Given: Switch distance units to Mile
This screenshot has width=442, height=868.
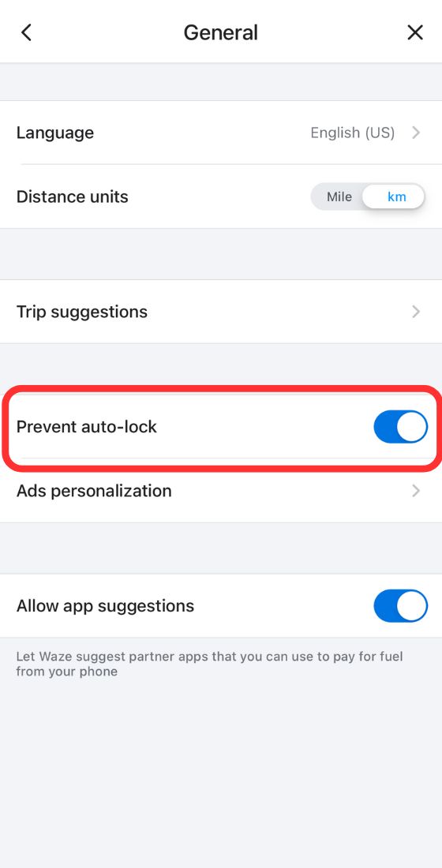Looking at the screenshot, I should [x=339, y=197].
